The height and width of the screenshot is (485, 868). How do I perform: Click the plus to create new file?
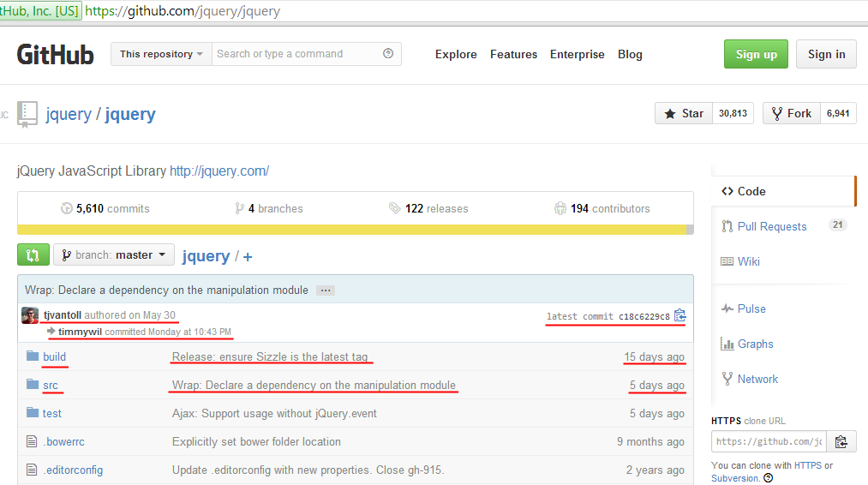[248, 257]
